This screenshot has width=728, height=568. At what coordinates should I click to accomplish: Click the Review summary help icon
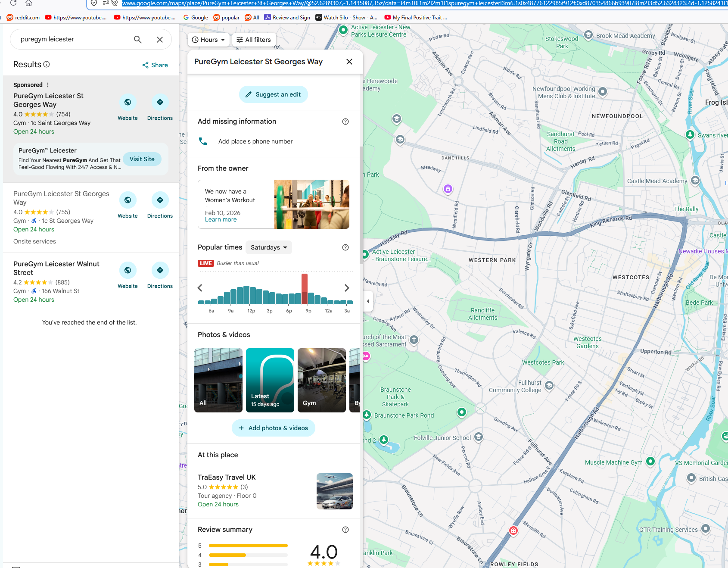(x=345, y=530)
